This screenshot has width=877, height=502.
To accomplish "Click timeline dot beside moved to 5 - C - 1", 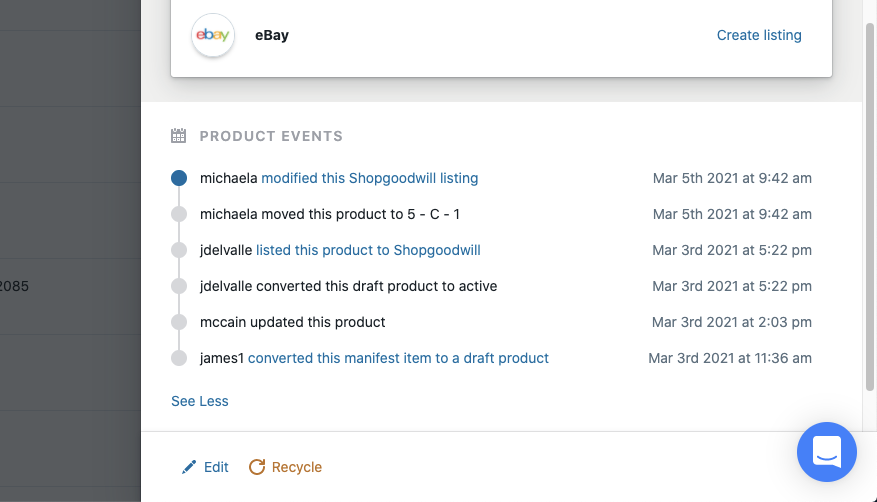I will [x=179, y=214].
